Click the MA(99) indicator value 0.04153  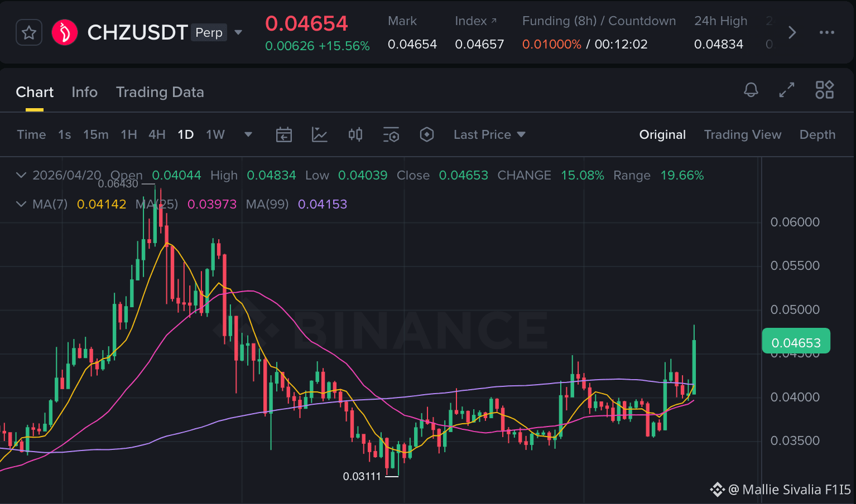tap(323, 204)
